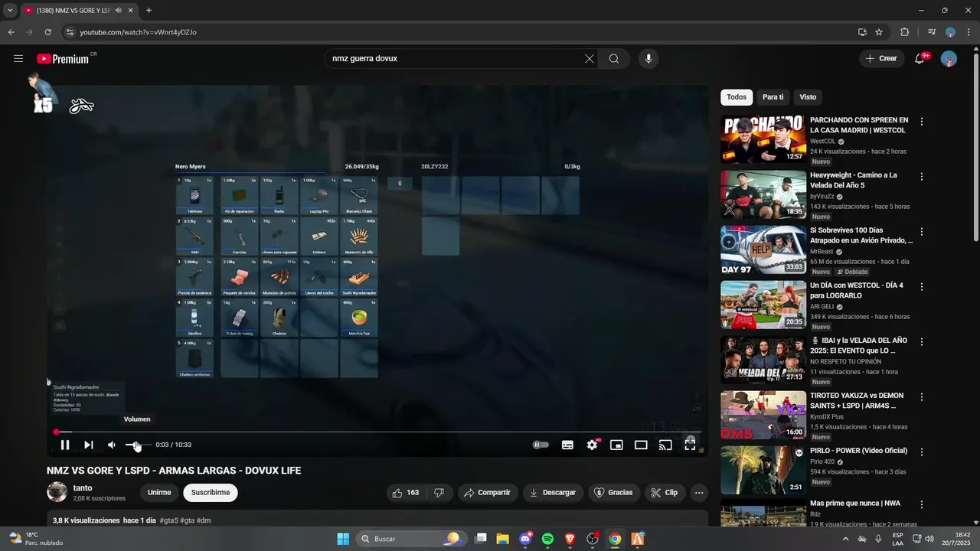
Task: Open a new Chrome tab
Action: pyautogui.click(x=149, y=11)
